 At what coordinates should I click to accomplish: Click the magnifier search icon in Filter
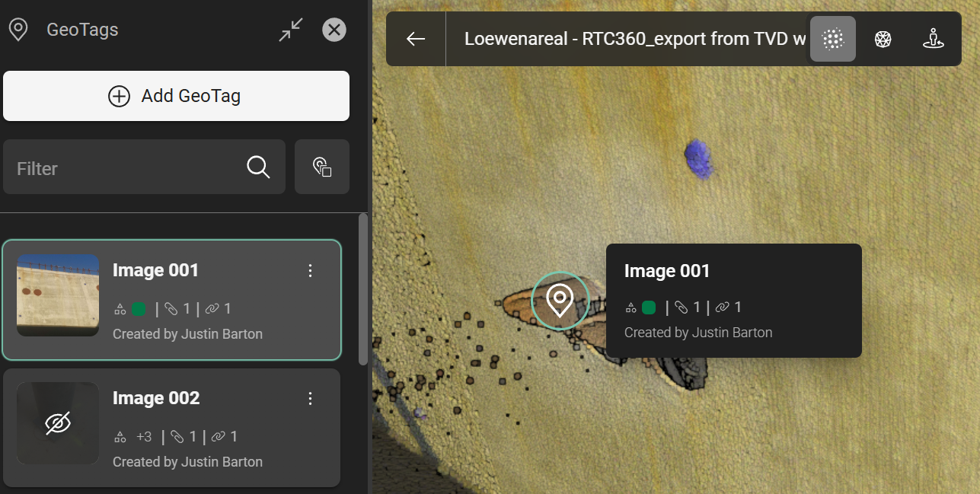click(259, 167)
